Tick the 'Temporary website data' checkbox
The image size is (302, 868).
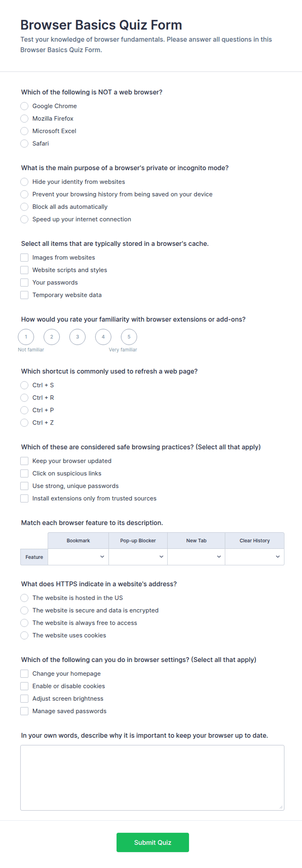(x=24, y=295)
